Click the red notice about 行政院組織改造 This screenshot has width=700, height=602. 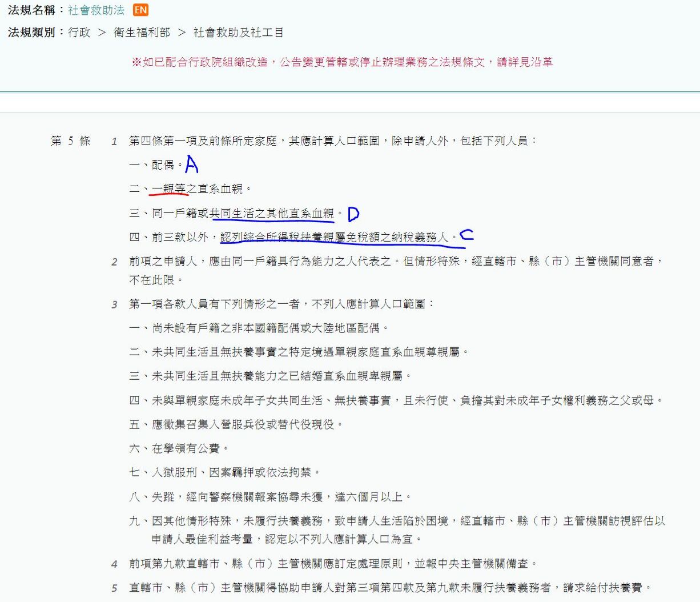click(x=342, y=62)
